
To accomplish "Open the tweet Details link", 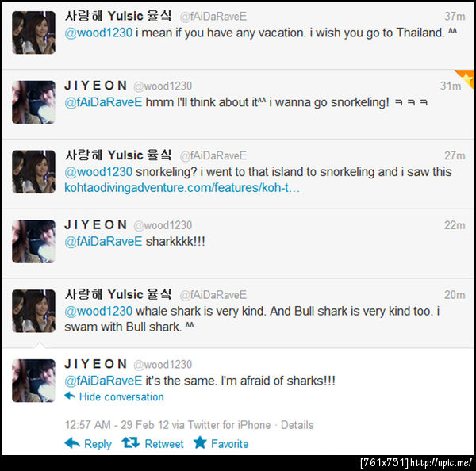I will click(297, 425).
